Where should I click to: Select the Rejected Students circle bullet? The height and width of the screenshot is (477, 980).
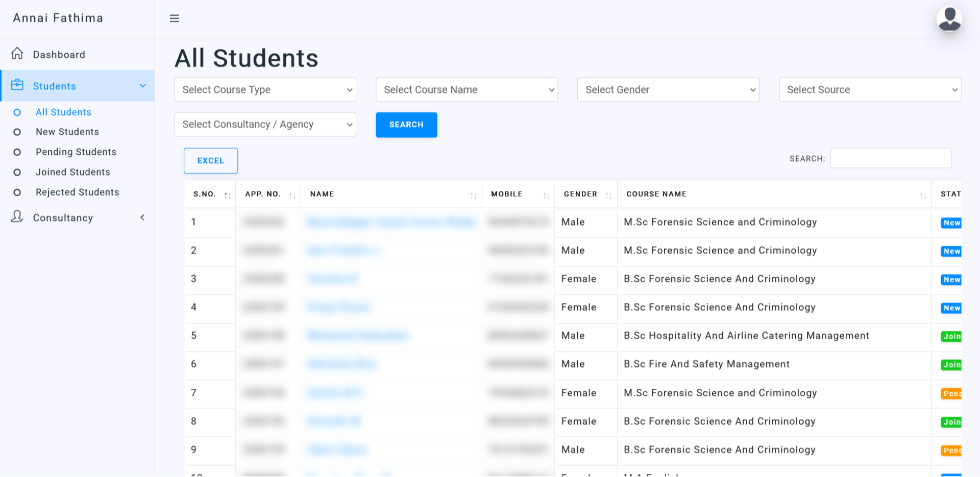[17, 193]
